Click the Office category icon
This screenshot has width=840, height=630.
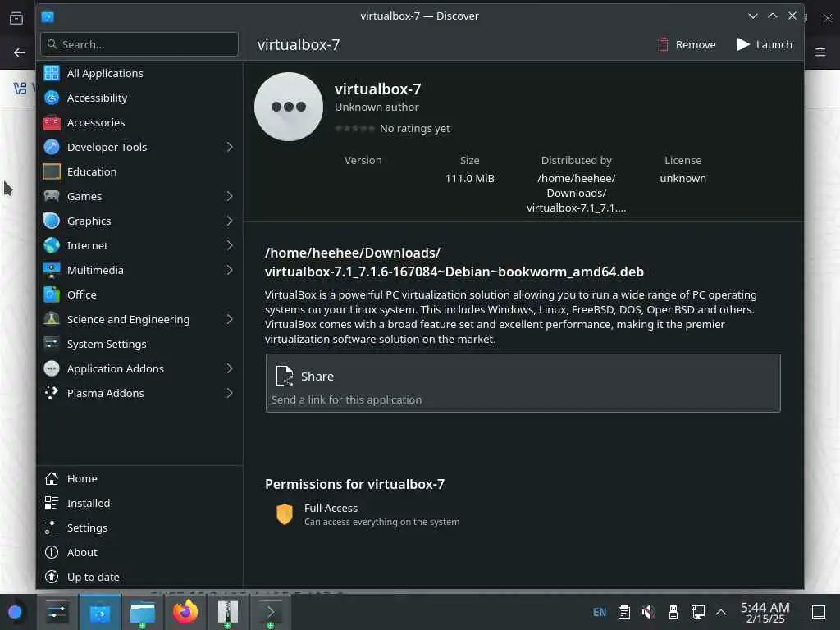pyautogui.click(x=52, y=294)
